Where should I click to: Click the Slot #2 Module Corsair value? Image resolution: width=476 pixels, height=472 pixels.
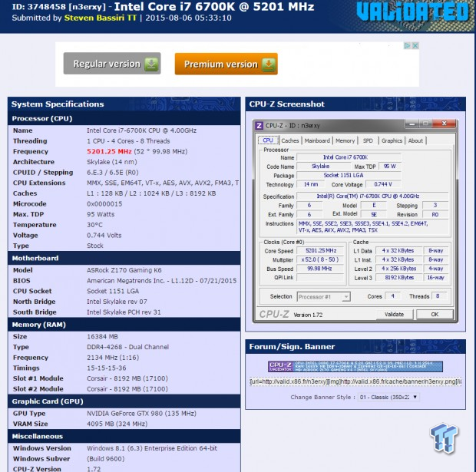tap(127, 389)
